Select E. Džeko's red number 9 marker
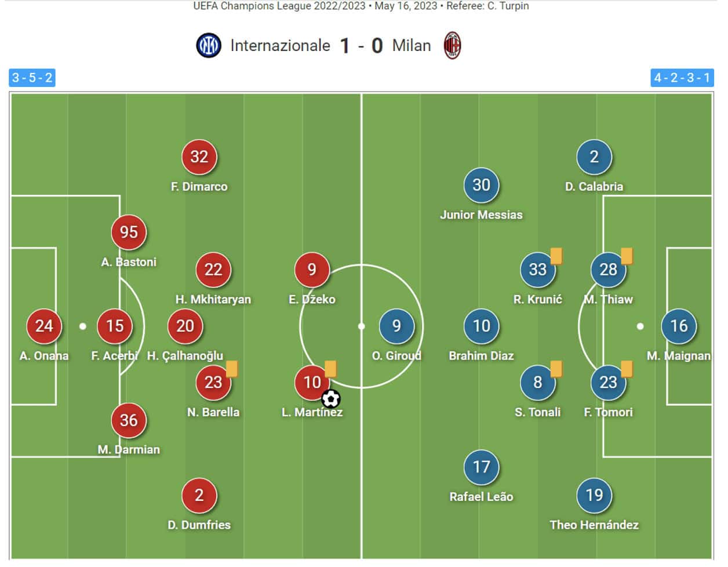728x567 pixels. (x=312, y=270)
